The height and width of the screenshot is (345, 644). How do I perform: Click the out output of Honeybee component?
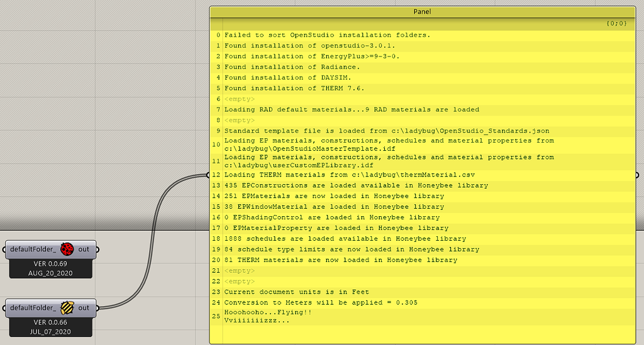(x=84, y=308)
